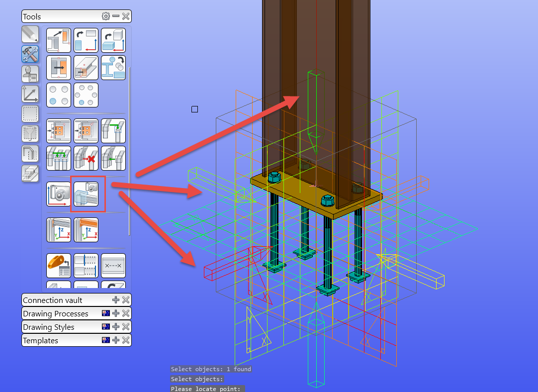This screenshot has width=538, height=392.
Task: Switch to the pencil sketch category
Action: click(30, 34)
